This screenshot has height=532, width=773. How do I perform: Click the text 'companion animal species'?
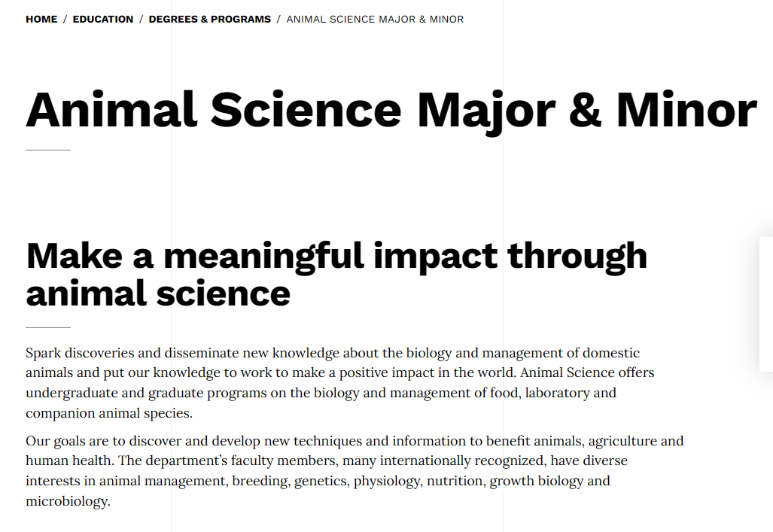[108, 413]
